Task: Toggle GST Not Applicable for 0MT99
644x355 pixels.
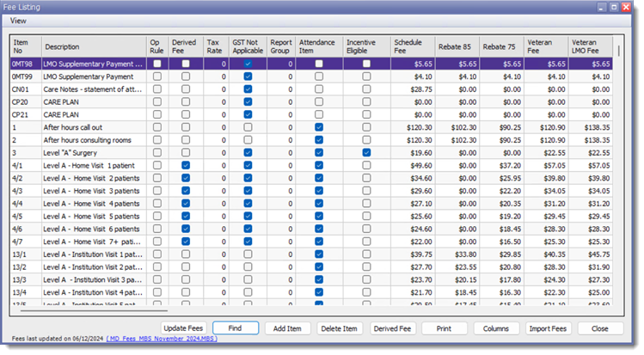Action: pyautogui.click(x=248, y=77)
